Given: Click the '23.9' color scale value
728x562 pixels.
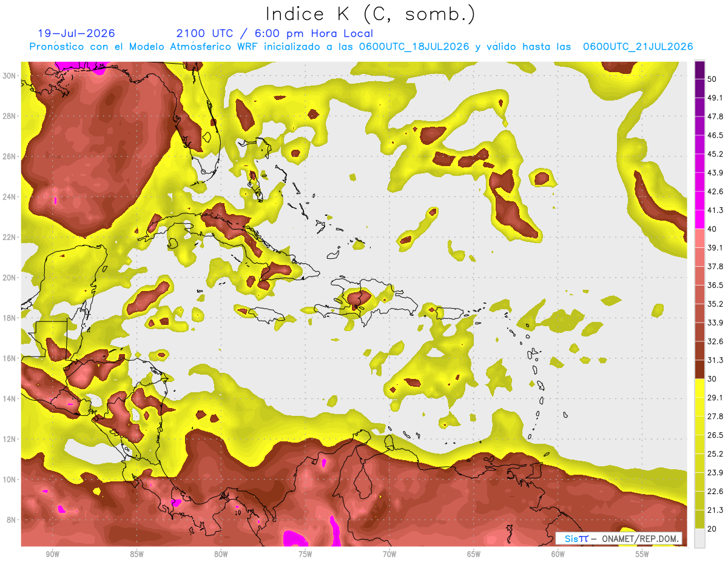Looking at the screenshot, I should [x=715, y=473].
